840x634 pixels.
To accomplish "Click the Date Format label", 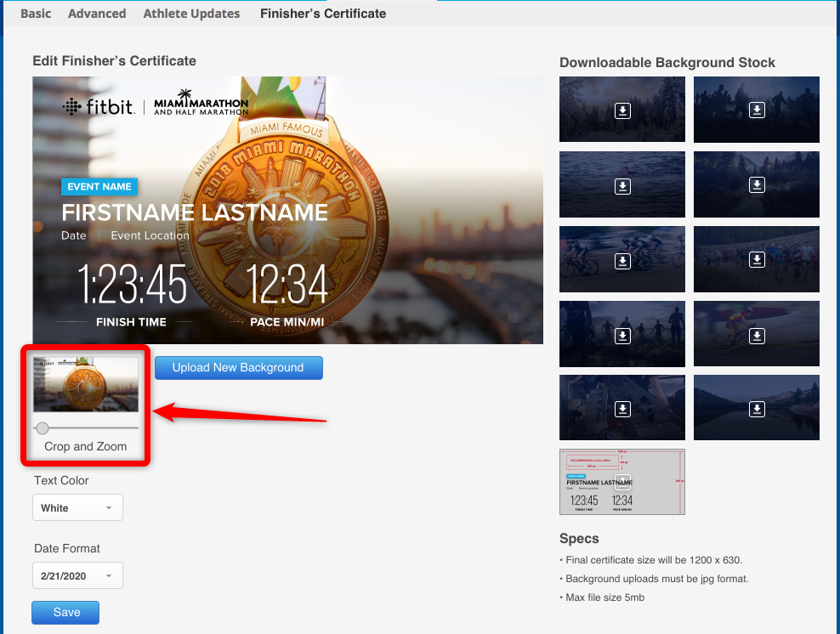I will (67, 548).
